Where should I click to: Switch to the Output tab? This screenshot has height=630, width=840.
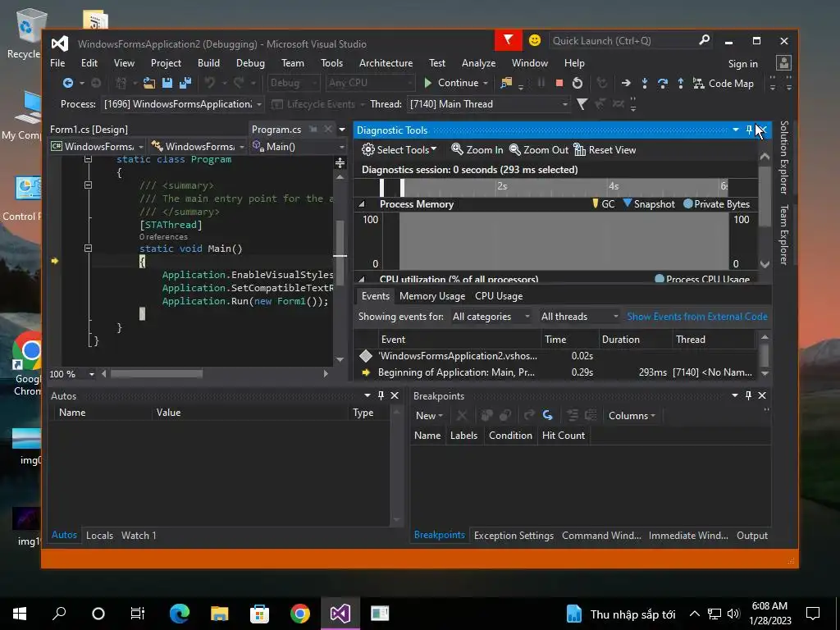751,535
